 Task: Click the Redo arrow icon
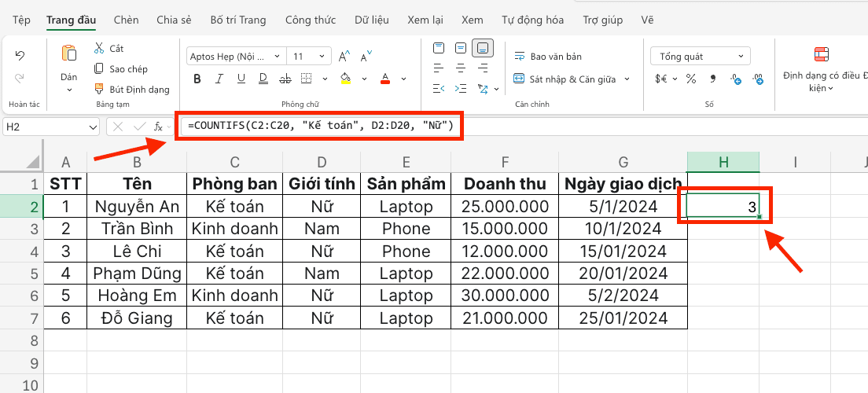pos(20,79)
